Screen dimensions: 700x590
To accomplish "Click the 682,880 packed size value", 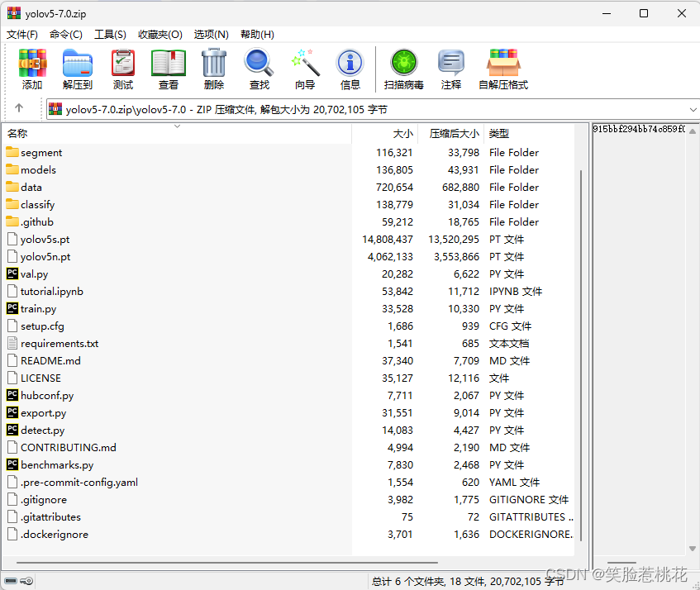I will point(460,187).
